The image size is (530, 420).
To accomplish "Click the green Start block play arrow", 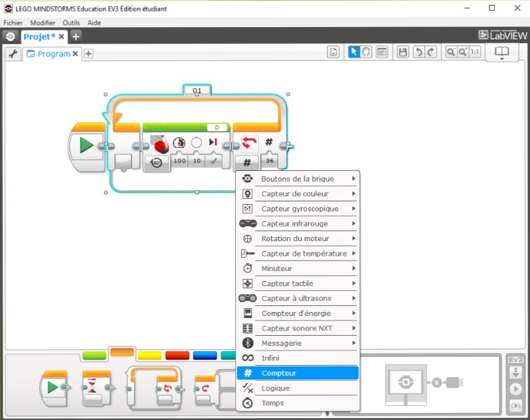I will pyautogui.click(x=87, y=146).
